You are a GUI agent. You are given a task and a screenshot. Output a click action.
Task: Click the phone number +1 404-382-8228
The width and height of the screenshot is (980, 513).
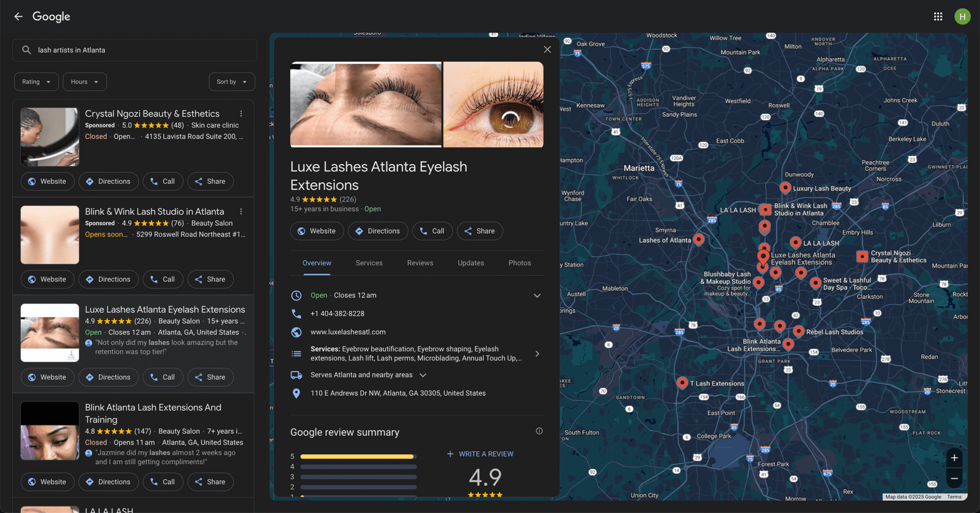(337, 314)
